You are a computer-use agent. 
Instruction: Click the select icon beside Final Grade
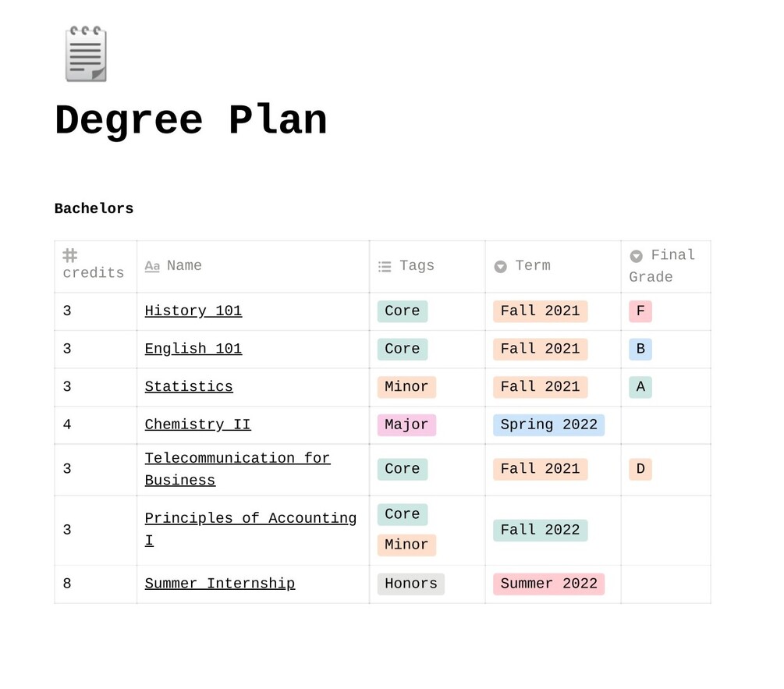pyautogui.click(x=637, y=255)
